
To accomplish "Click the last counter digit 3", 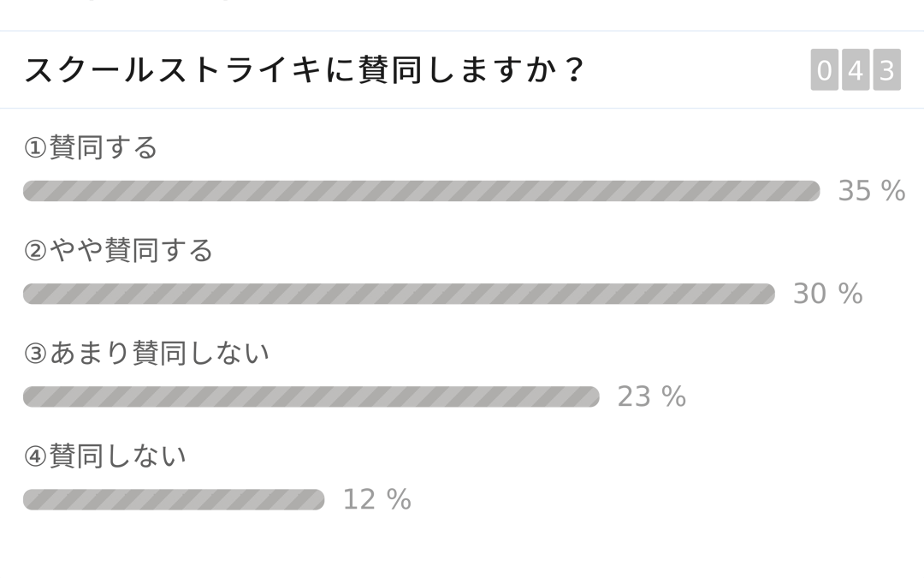I will click(x=887, y=69).
